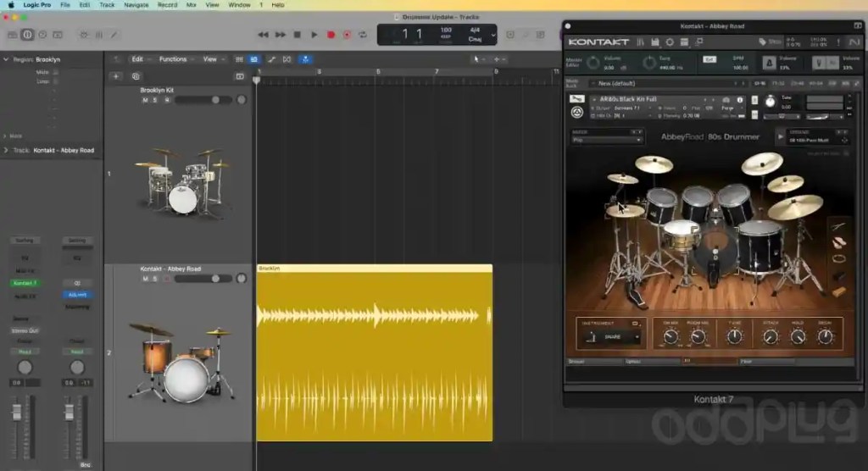Open the Navigate menu
The image size is (868, 471).
[x=136, y=5]
